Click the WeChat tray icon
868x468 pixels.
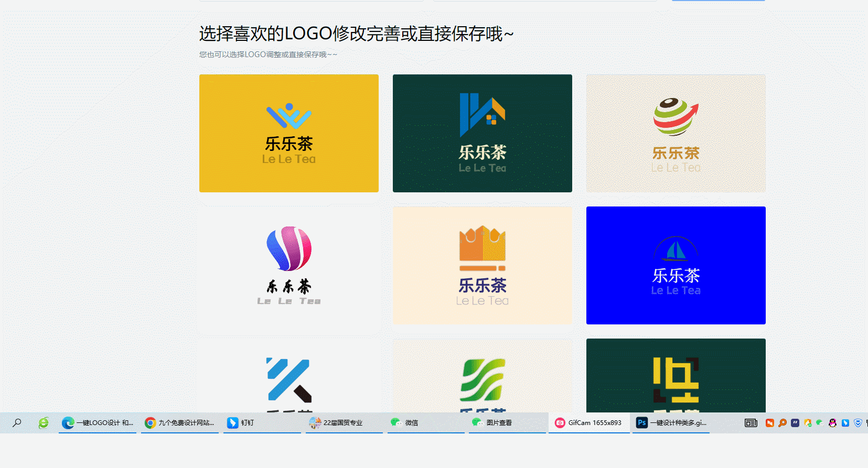click(x=820, y=423)
